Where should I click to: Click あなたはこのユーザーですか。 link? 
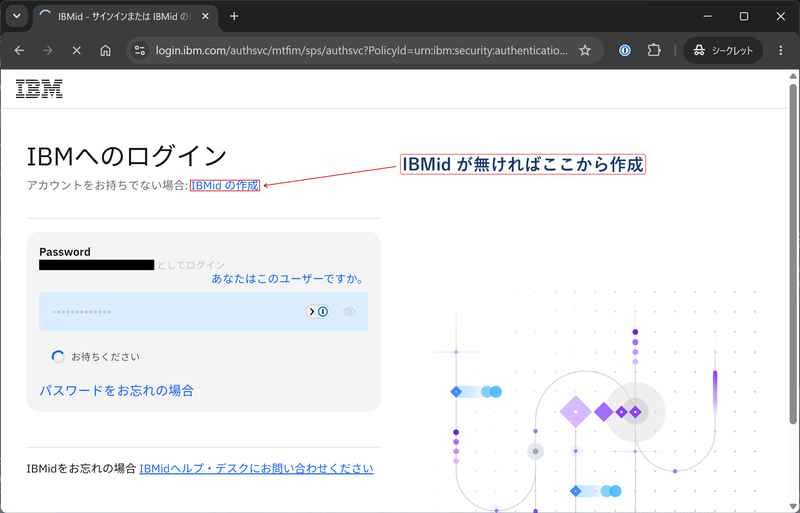(x=288, y=279)
